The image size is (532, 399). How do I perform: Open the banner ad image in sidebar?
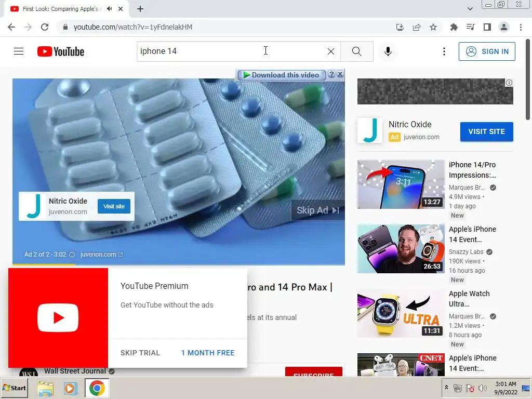coord(435,91)
